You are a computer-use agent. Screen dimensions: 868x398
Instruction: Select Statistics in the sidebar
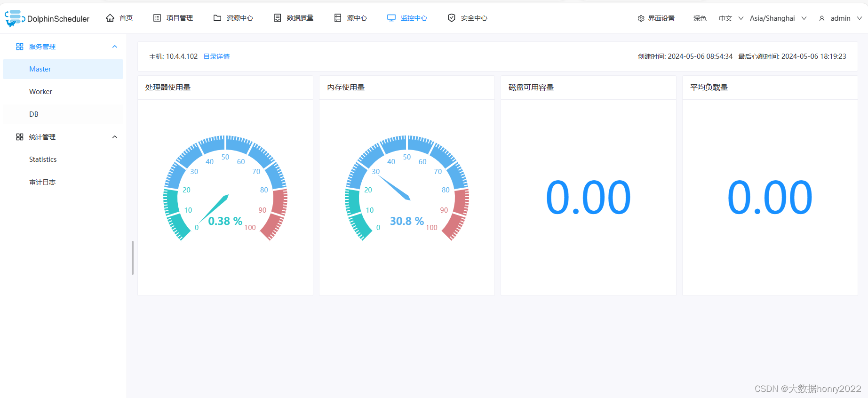(x=63, y=159)
